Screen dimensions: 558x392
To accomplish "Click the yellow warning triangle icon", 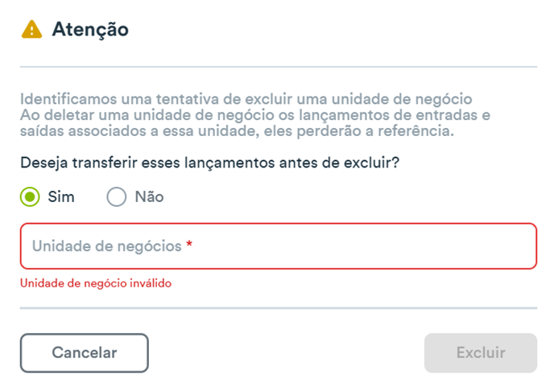I will tap(31, 29).
